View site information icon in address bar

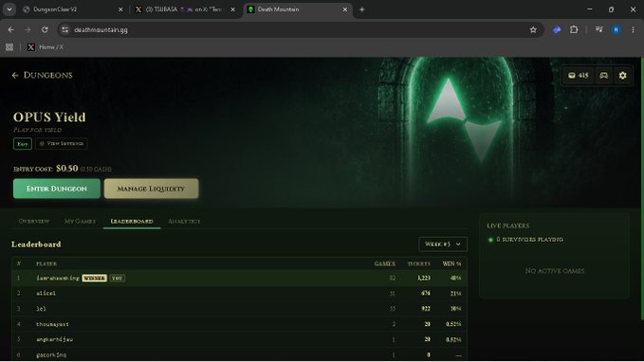(64, 29)
